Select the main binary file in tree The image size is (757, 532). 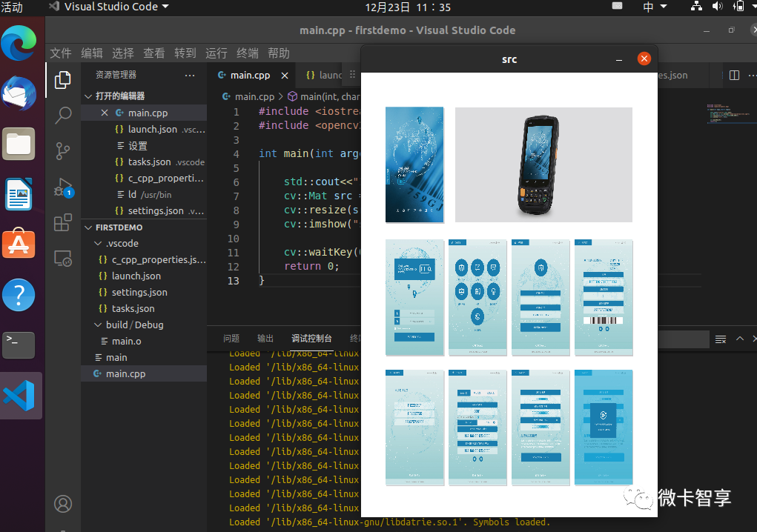(144, 357)
